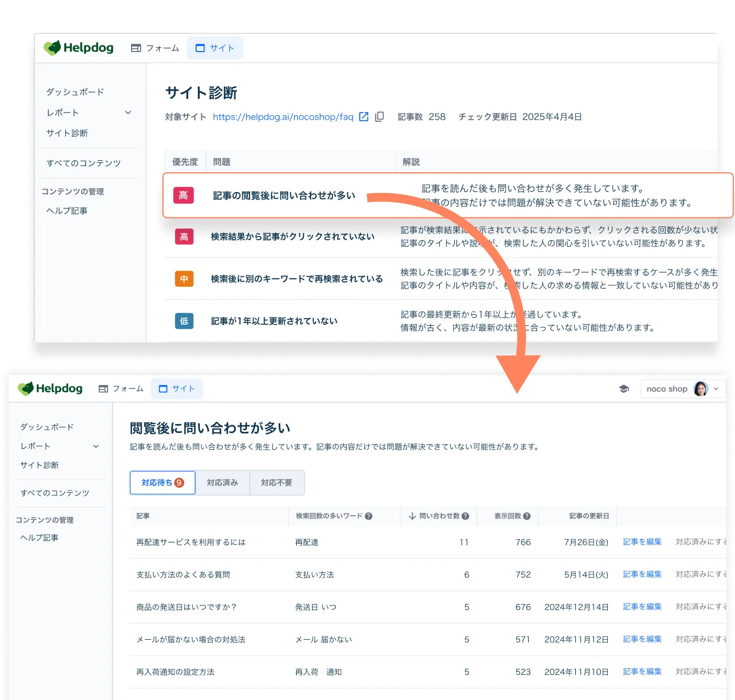Screen dimensions: 735x700
Task: Click the noco shop user avatar
Action: click(700, 389)
